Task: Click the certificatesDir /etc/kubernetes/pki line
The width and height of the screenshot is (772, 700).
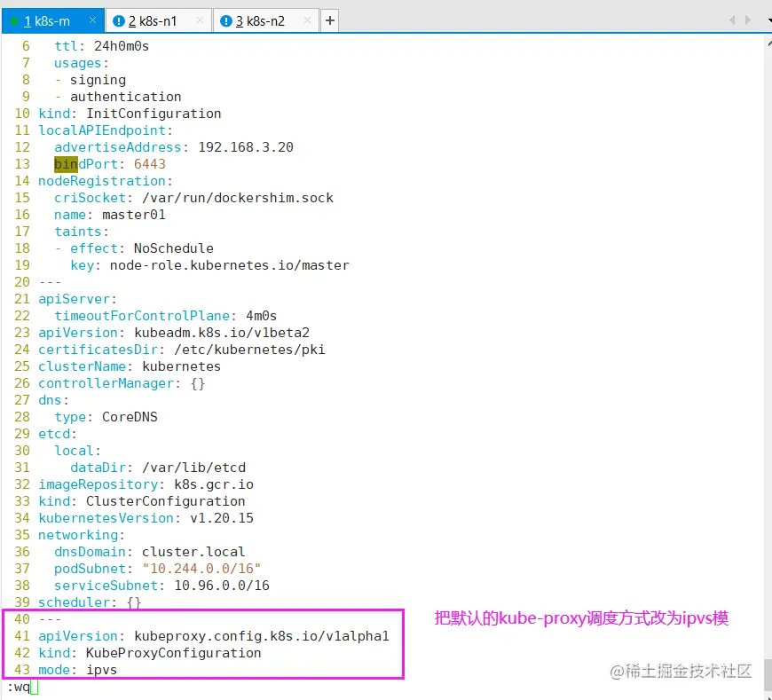Action: pos(182,350)
